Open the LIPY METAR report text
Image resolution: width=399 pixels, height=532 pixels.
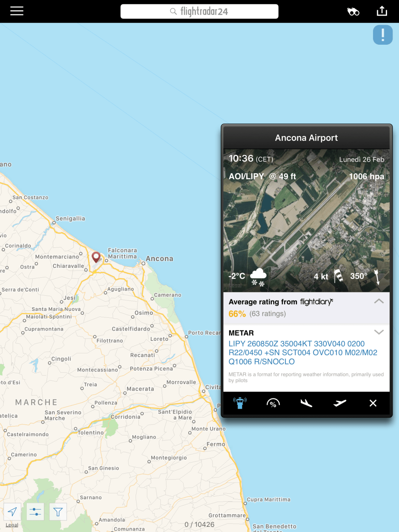pos(303,353)
